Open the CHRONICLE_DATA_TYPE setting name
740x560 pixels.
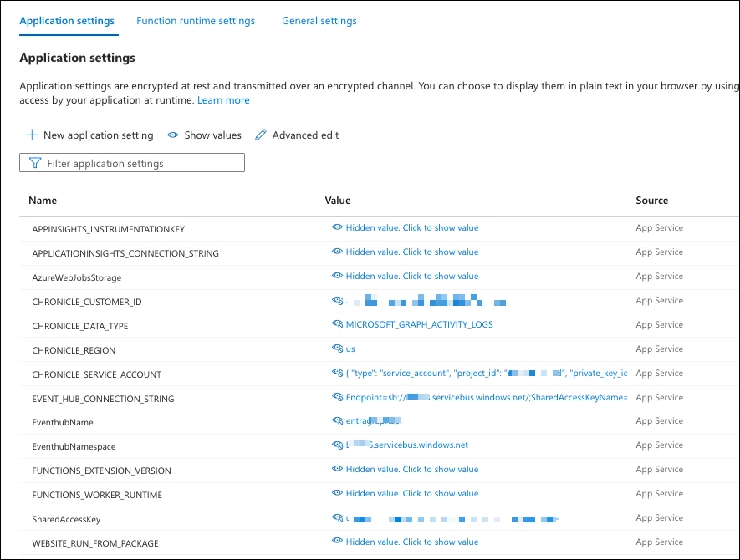pos(79,326)
